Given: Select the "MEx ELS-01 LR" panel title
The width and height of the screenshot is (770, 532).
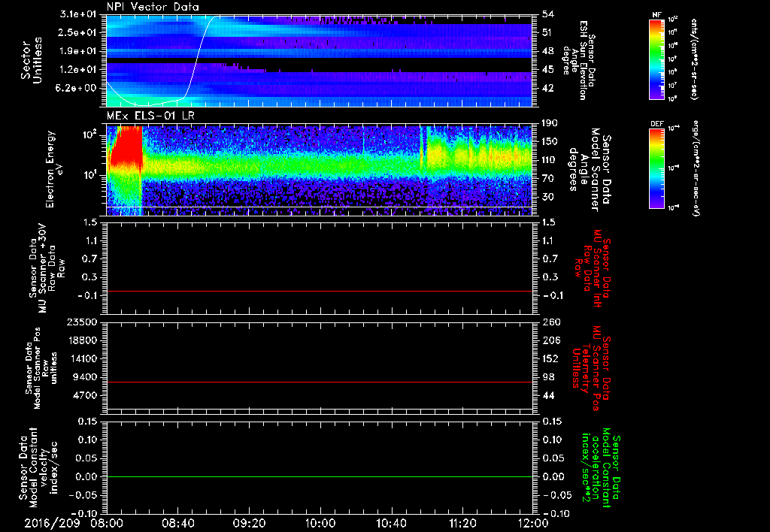Looking at the screenshot, I should 150,116.
